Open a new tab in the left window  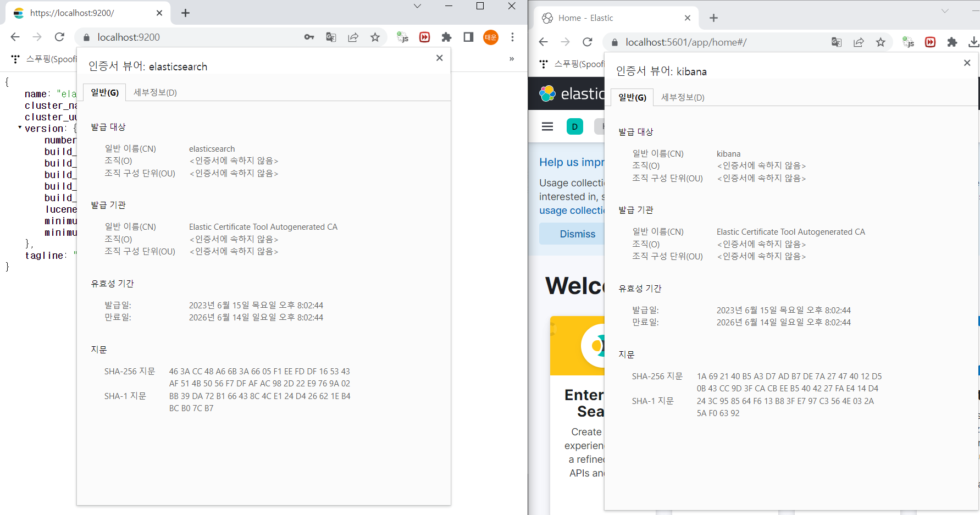pos(185,13)
